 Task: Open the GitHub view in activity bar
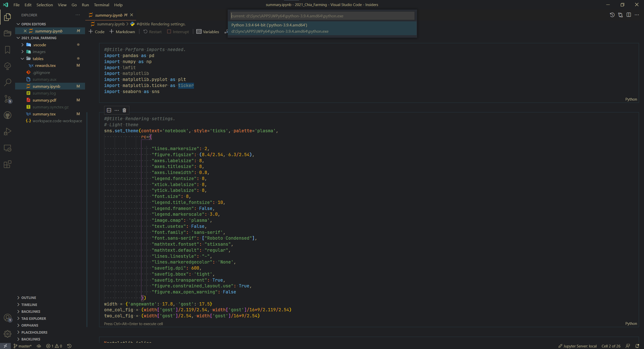point(8,115)
